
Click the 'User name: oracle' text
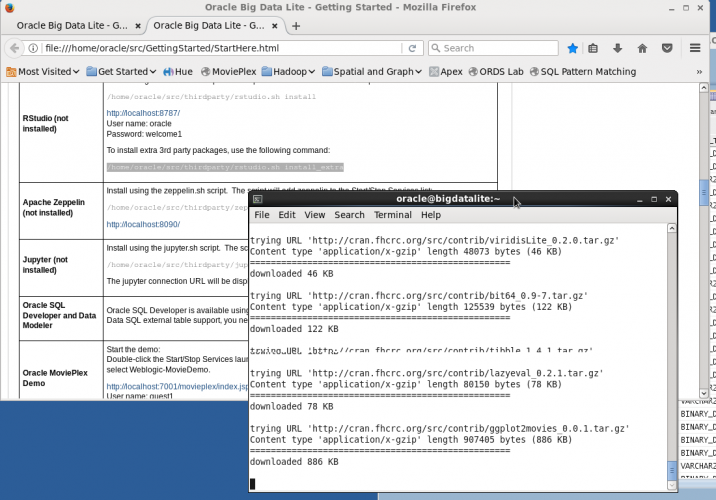pos(139,123)
